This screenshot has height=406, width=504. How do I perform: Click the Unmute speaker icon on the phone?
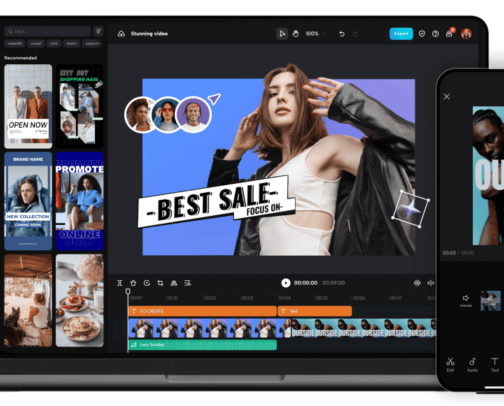pos(466,300)
